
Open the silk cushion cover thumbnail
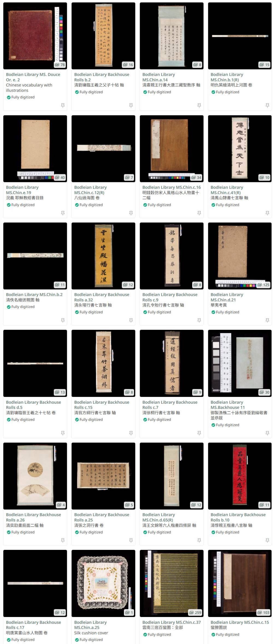pos(103,583)
